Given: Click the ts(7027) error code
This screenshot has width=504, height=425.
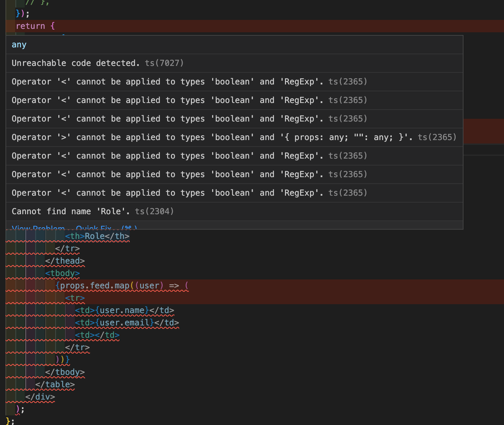Looking at the screenshot, I should pyautogui.click(x=164, y=63).
